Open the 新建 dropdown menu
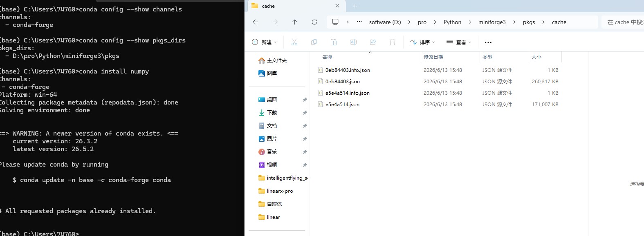This screenshot has width=644, height=236. (x=264, y=42)
